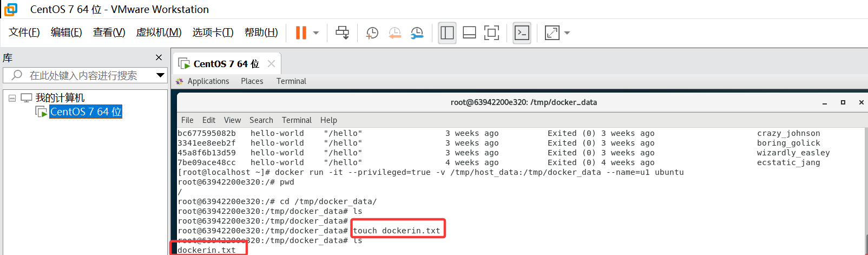
Task: Open the snapshot manager icon
Action: [417, 33]
